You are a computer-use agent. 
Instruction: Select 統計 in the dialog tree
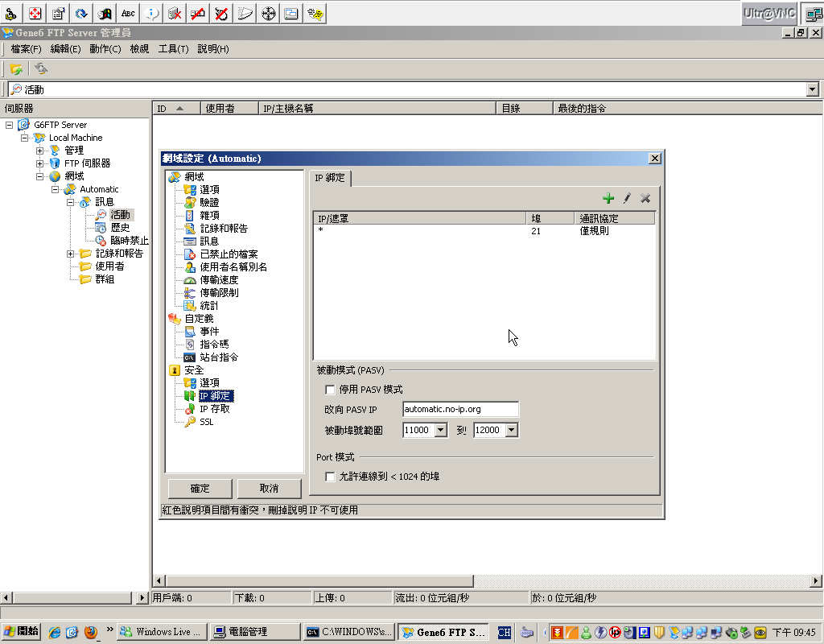pyautogui.click(x=208, y=305)
